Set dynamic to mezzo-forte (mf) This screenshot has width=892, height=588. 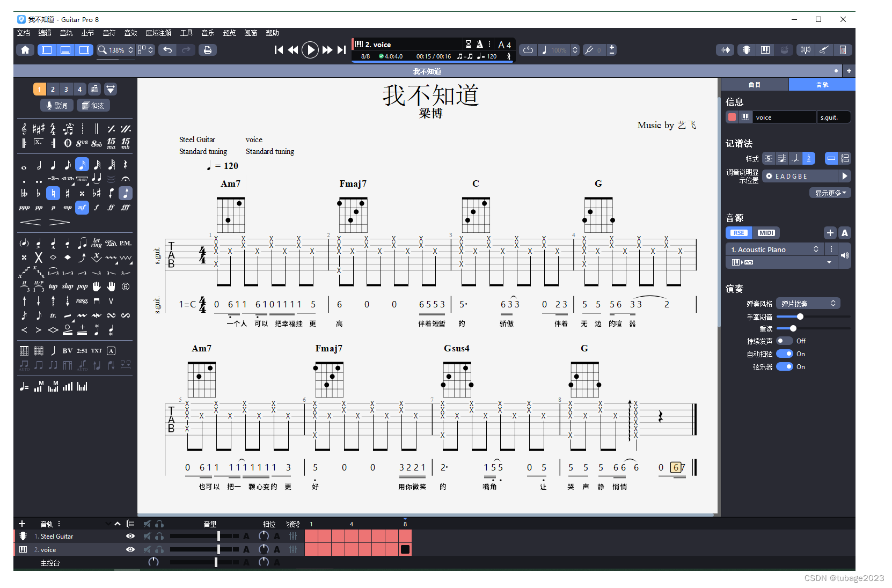tap(82, 208)
